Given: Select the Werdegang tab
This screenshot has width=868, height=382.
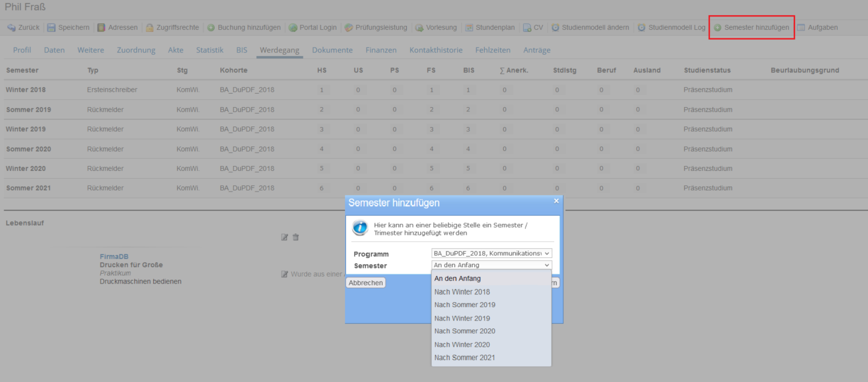Looking at the screenshot, I should (x=280, y=50).
